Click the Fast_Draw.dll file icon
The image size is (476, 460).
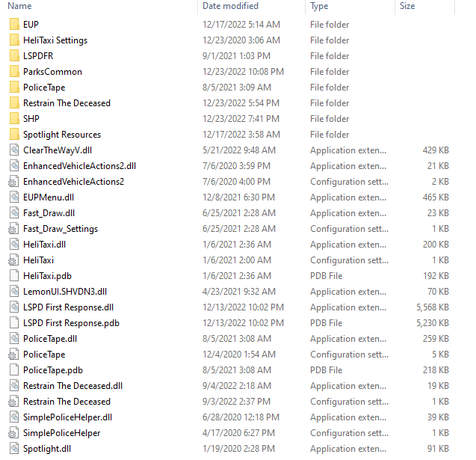tap(14, 213)
